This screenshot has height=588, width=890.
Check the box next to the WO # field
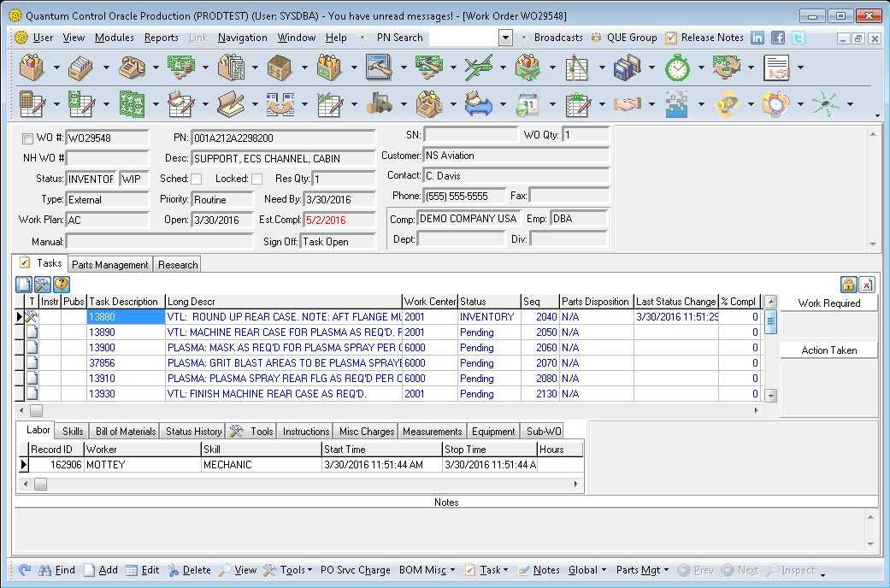[x=27, y=138]
